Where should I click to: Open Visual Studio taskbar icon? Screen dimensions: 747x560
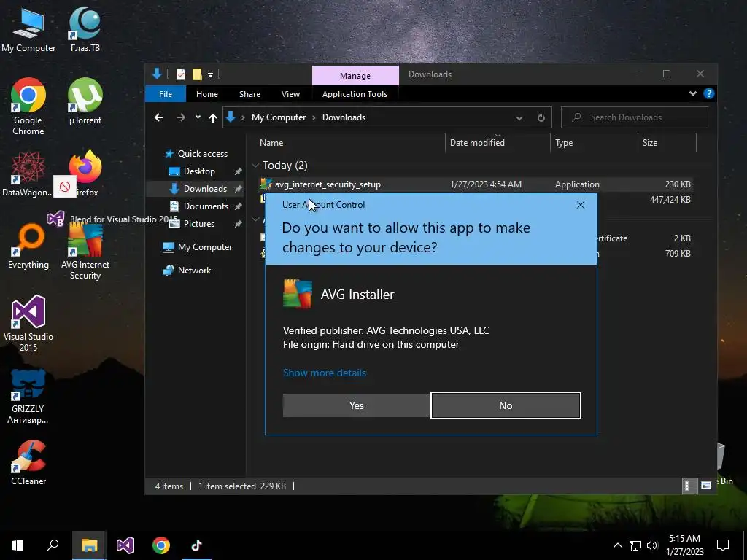(x=125, y=545)
